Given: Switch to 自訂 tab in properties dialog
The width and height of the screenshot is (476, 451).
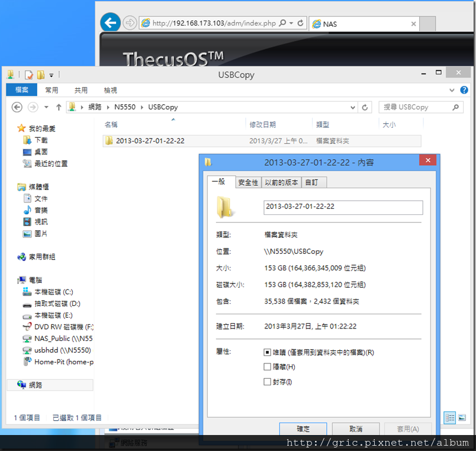Looking at the screenshot, I should (x=314, y=182).
